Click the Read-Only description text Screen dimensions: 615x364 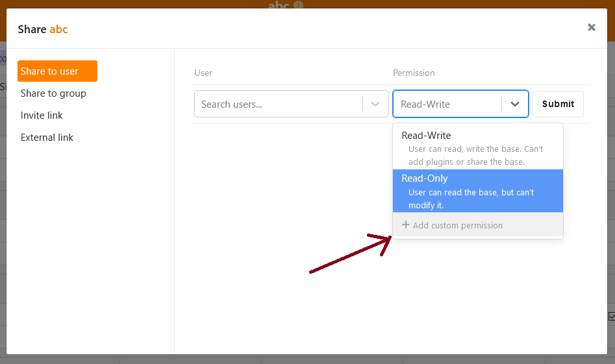pos(471,199)
